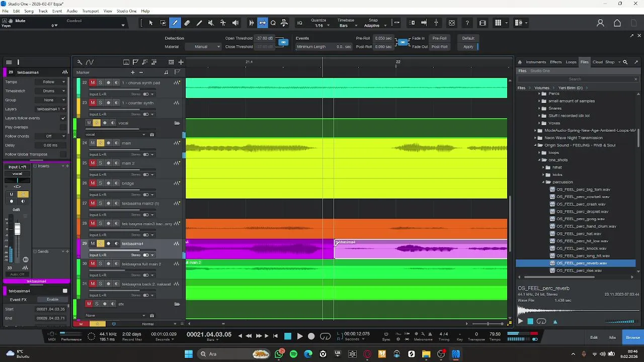Open the Follow chords Off dropdown

(x=52, y=136)
